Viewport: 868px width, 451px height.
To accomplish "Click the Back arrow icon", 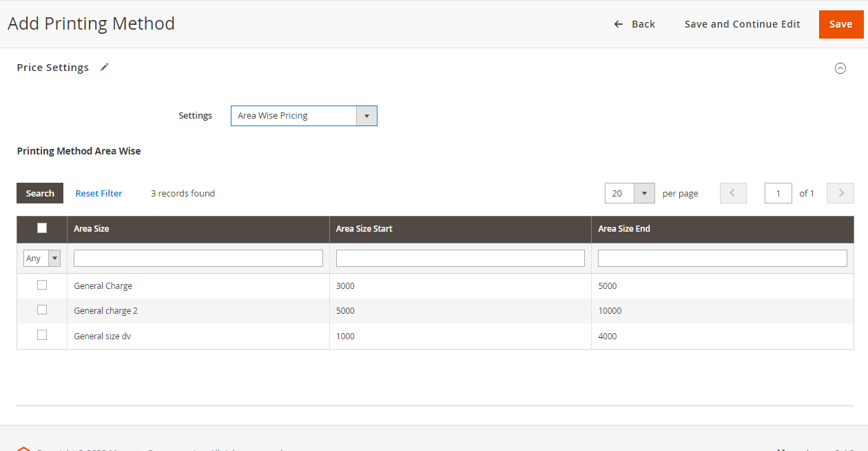I will click(619, 24).
